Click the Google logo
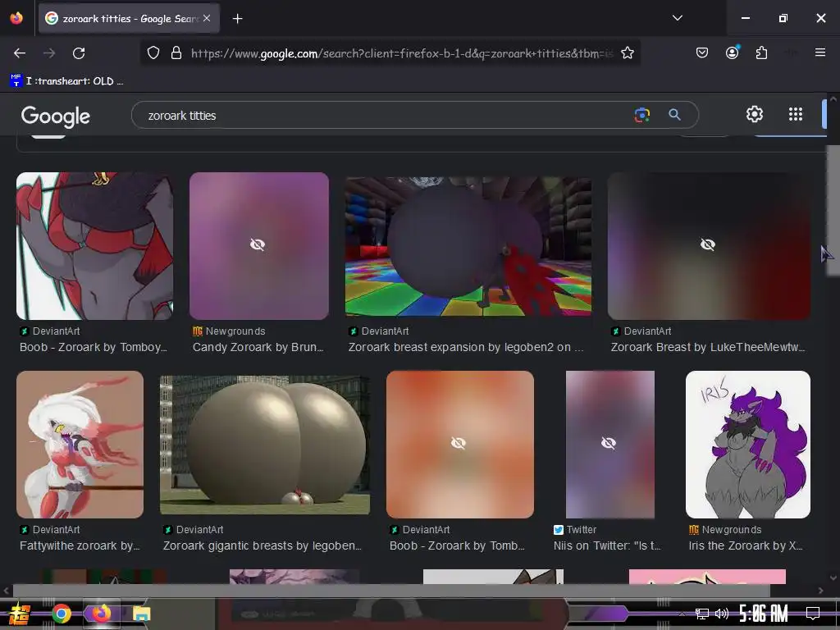Image resolution: width=840 pixels, height=630 pixels. [x=56, y=116]
